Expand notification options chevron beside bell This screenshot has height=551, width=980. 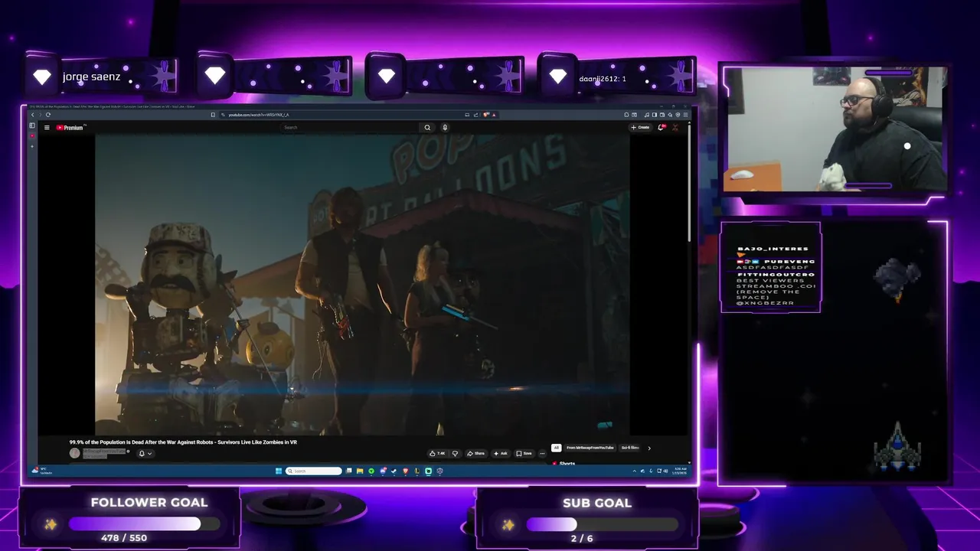tap(149, 453)
